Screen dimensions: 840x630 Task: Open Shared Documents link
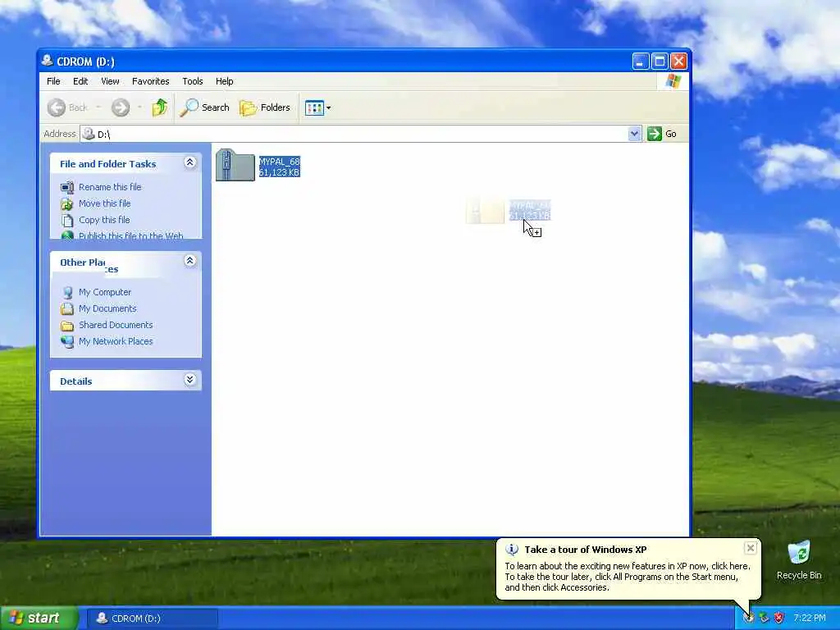coord(116,325)
